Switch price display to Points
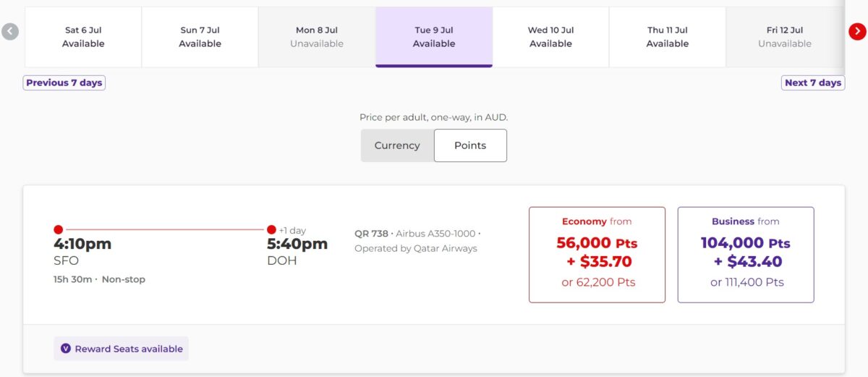 pyautogui.click(x=470, y=145)
